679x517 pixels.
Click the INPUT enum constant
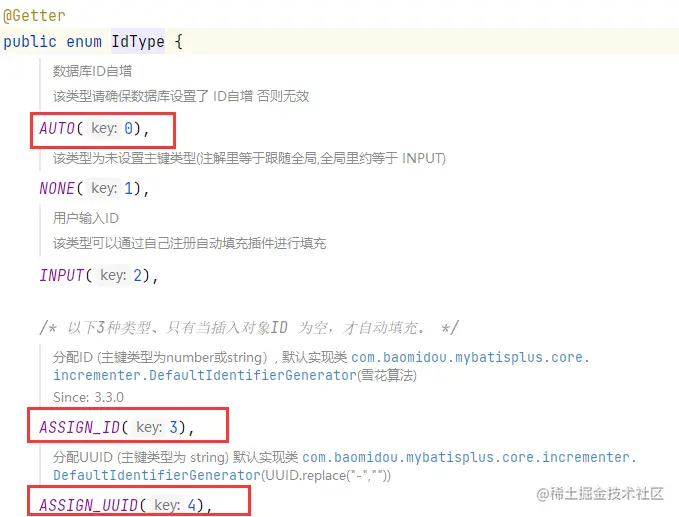(x=61, y=275)
